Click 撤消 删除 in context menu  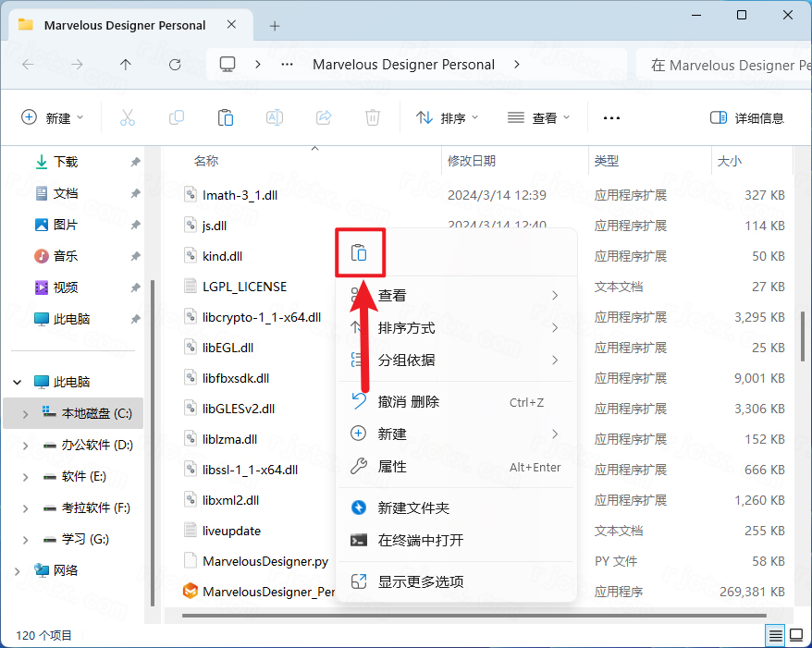[409, 402]
